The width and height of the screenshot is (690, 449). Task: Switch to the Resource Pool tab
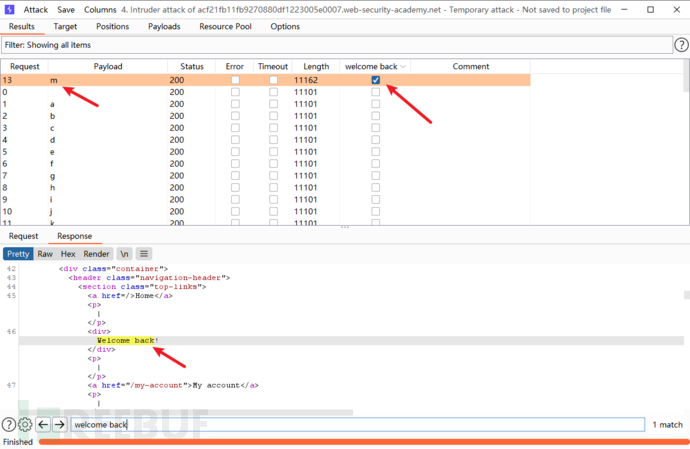pos(225,26)
